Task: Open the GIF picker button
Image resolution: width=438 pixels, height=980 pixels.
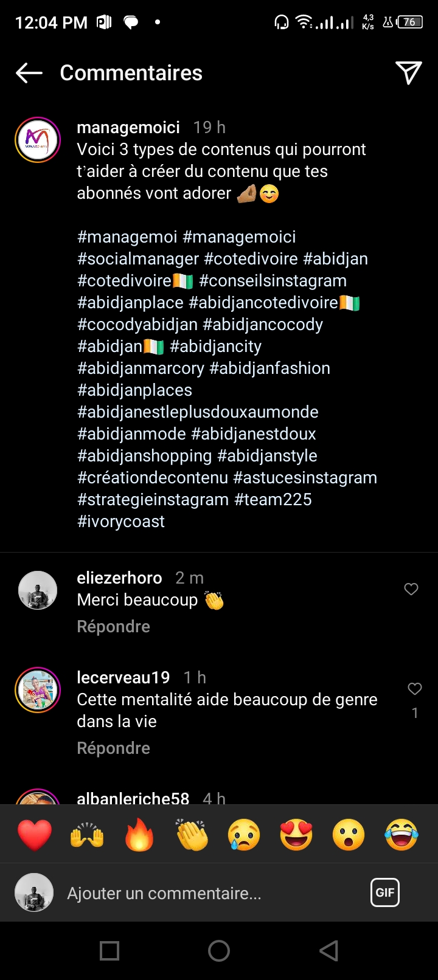Action: click(x=385, y=892)
